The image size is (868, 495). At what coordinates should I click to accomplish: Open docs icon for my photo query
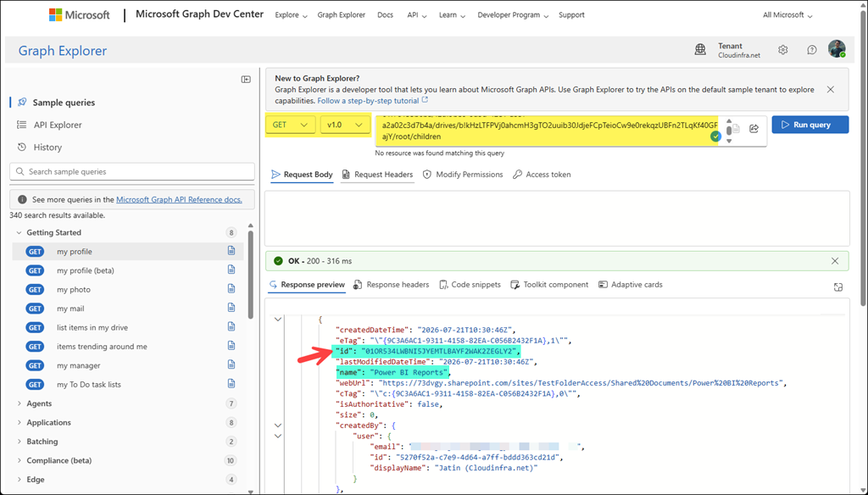tap(231, 288)
